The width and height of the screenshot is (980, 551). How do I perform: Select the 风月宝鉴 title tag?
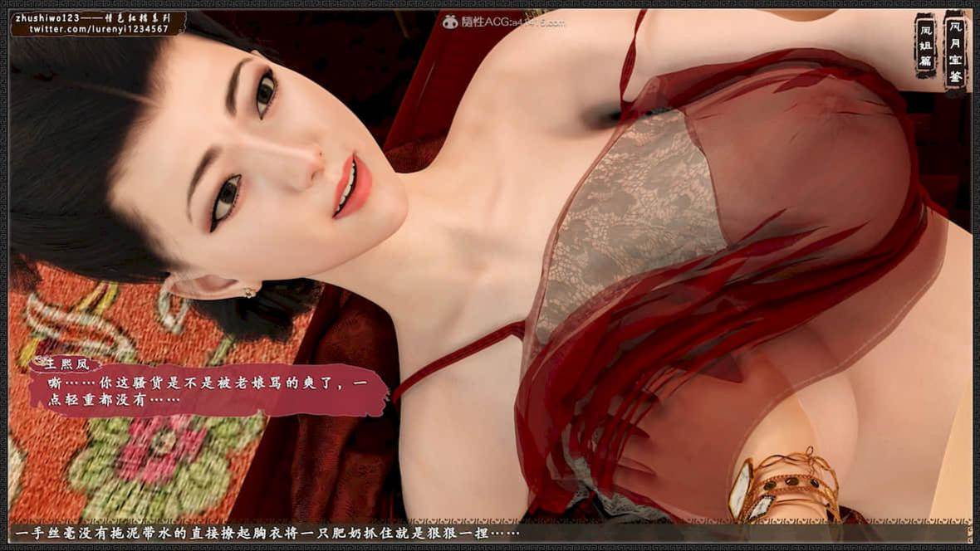(x=956, y=51)
